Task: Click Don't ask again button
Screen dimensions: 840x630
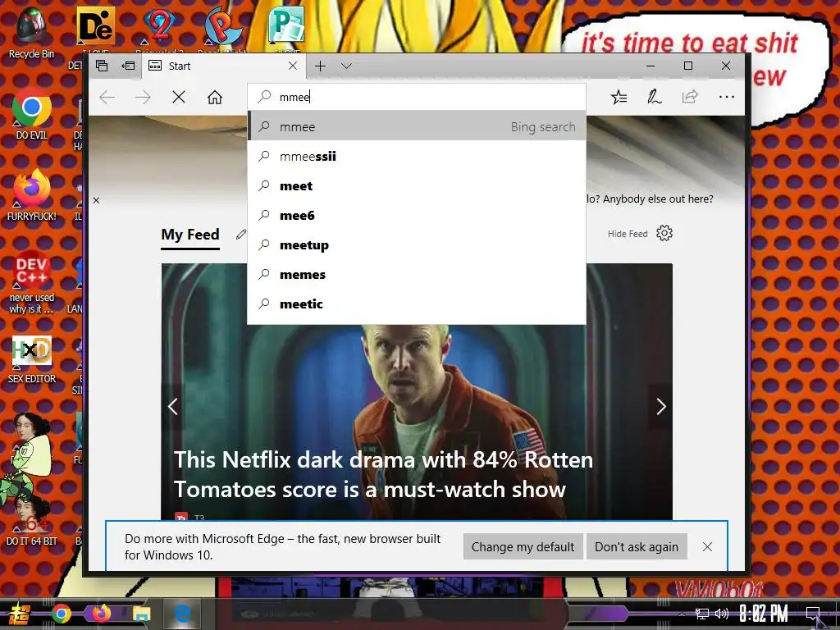Action: click(637, 547)
